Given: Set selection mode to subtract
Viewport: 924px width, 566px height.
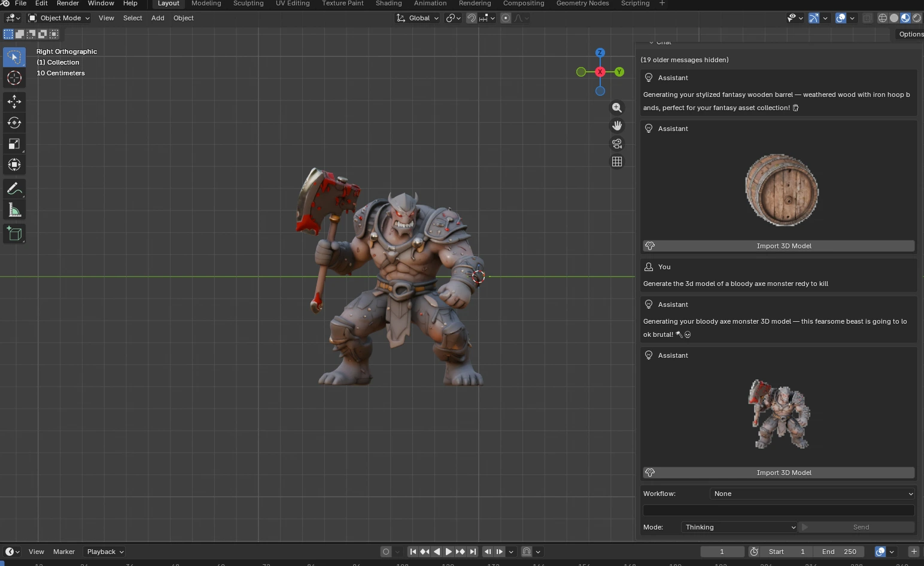Looking at the screenshot, I should click(31, 34).
